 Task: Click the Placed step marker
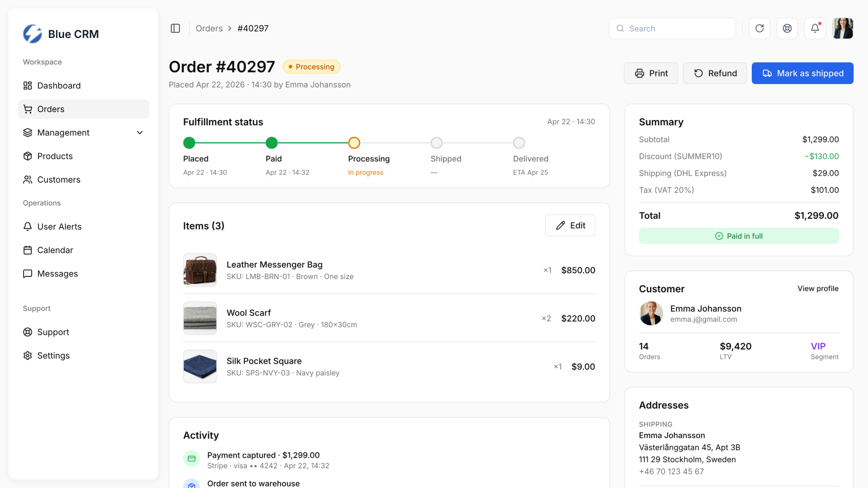189,143
